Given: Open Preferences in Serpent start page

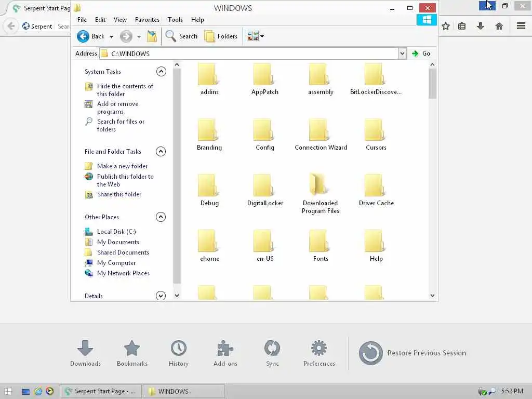Looking at the screenshot, I should pos(319,353).
